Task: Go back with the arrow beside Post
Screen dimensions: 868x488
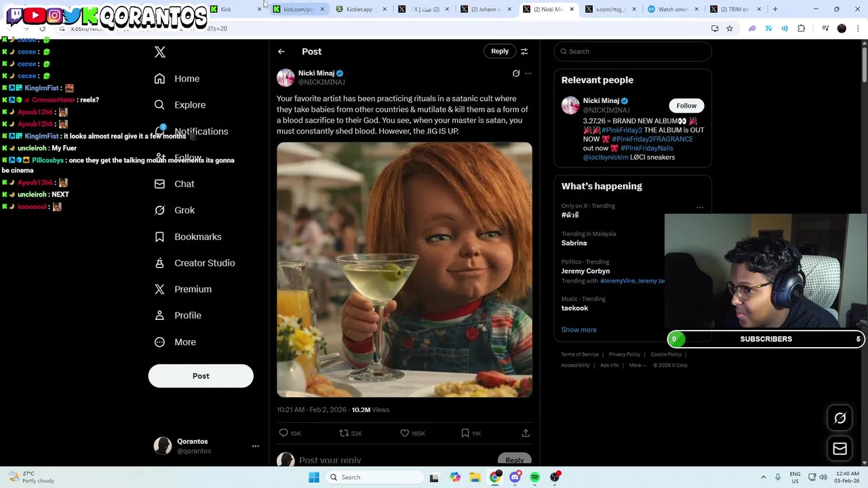Action: (x=281, y=52)
